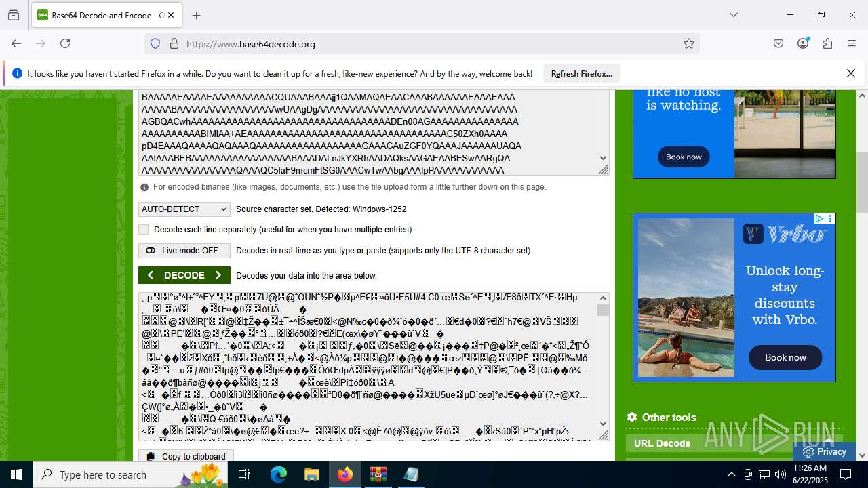Click the Refresh Firefox button
Viewport: 868px width, 488px height.
[581, 74]
